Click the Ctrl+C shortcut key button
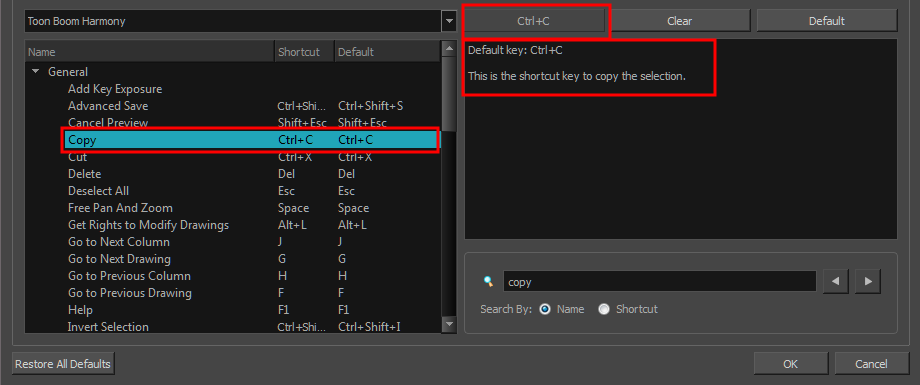The width and height of the screenshot is (920, 385). pyautogui.click(x=533, y=21)
